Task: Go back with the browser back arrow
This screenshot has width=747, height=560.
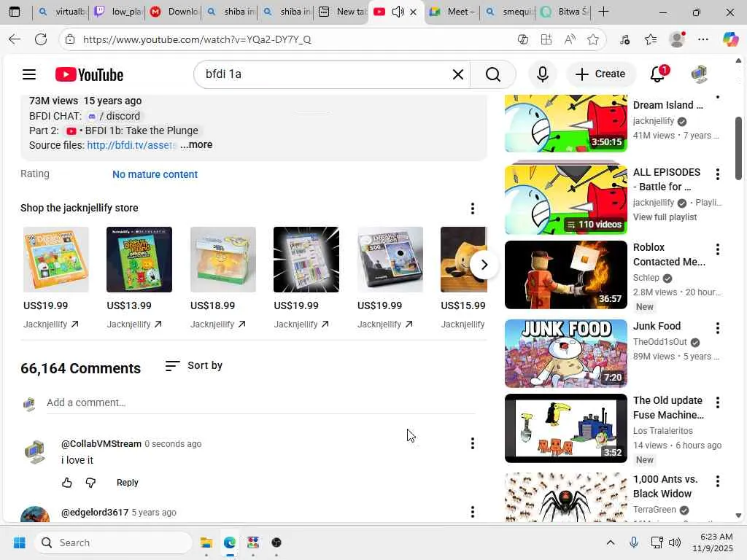Action: pyautogui.click(x=15, y=39)
